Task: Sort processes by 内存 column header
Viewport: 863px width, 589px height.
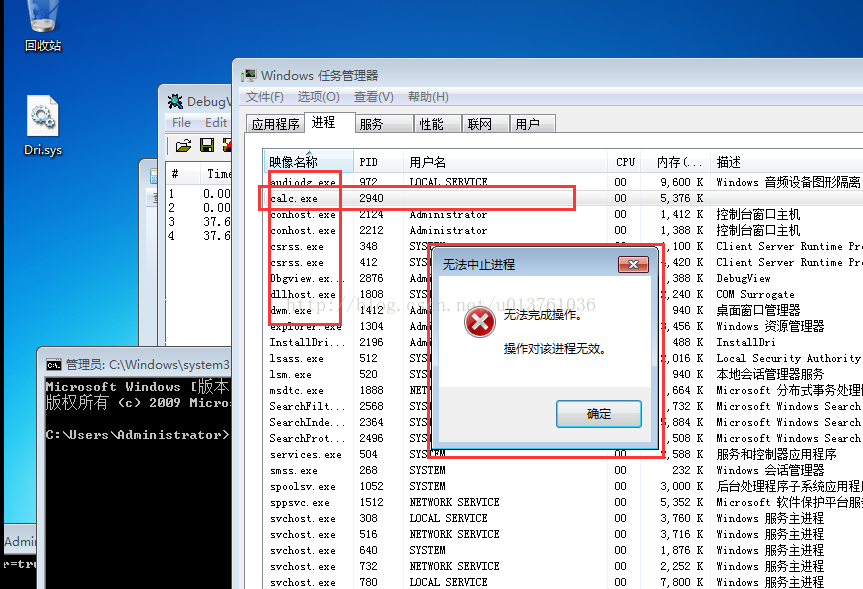Action: pyautogui.click(x=676, y=162)
